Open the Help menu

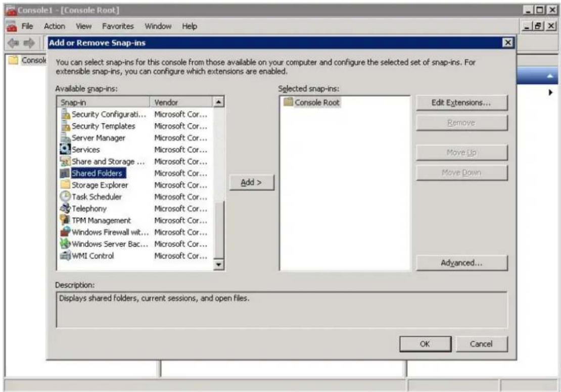pyautogui.click(x=190, y=26)
